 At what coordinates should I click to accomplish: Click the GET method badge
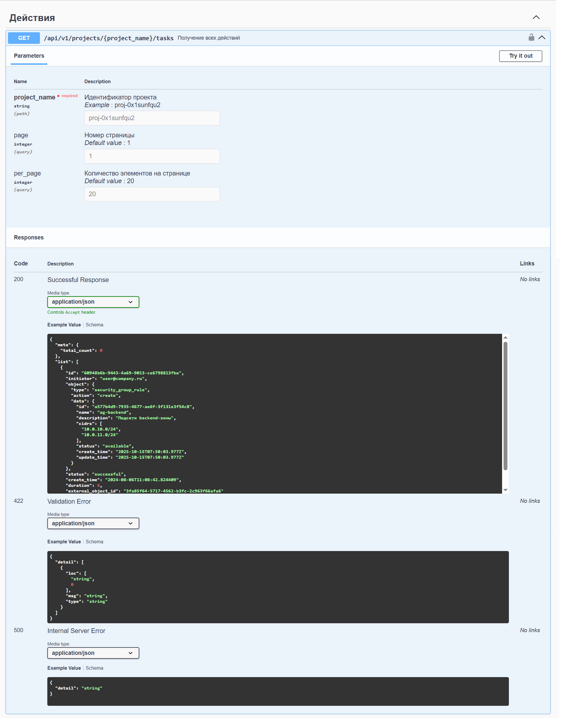(x=24, y=38)
